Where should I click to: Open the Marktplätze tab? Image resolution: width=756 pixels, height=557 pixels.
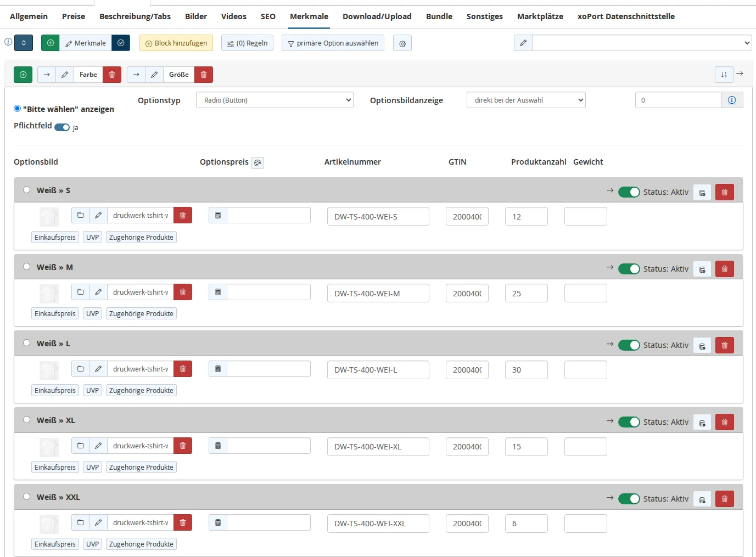540,16
